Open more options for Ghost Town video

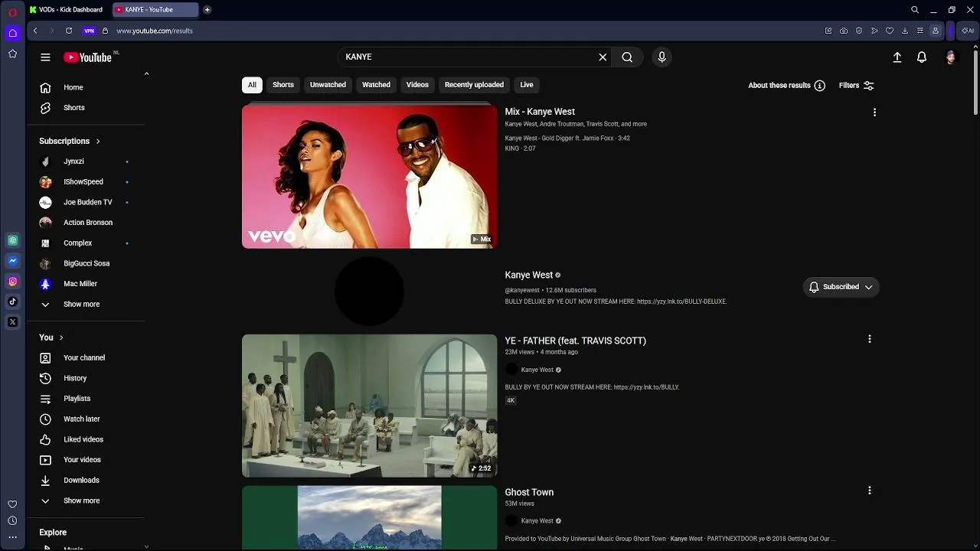(x=870, y=491)
